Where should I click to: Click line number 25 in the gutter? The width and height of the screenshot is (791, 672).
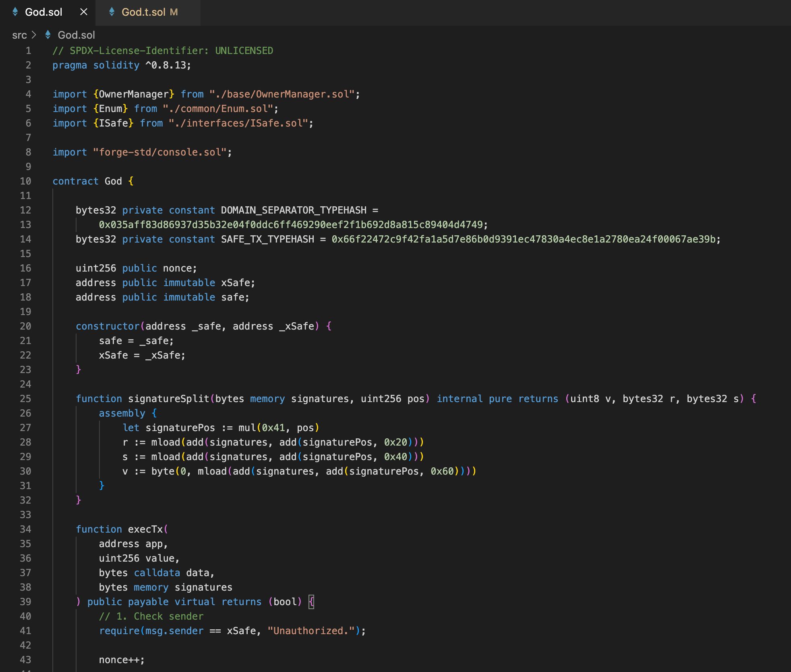[25, 399]
